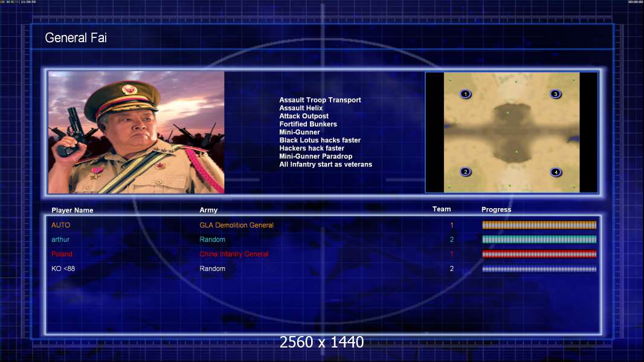Click start position marker 4 on the map

click(x=556, y=172)
